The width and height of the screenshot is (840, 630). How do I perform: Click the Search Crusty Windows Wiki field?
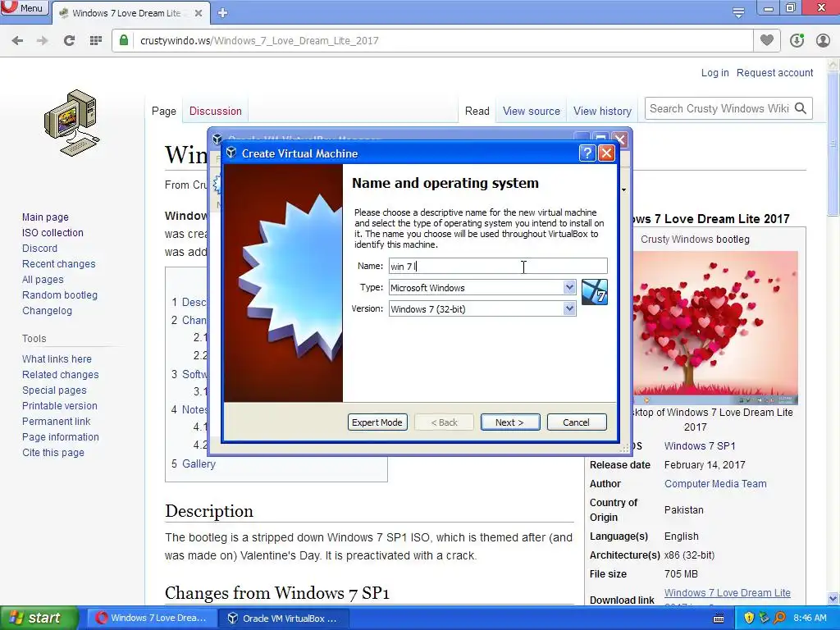coord(719,108)
